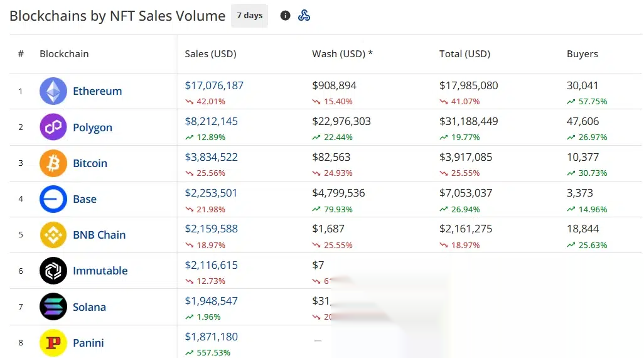Viewport: 644px width, 358px height.
Task: Click Ethereum buyers change 57.75%
Action: (588, 102)
